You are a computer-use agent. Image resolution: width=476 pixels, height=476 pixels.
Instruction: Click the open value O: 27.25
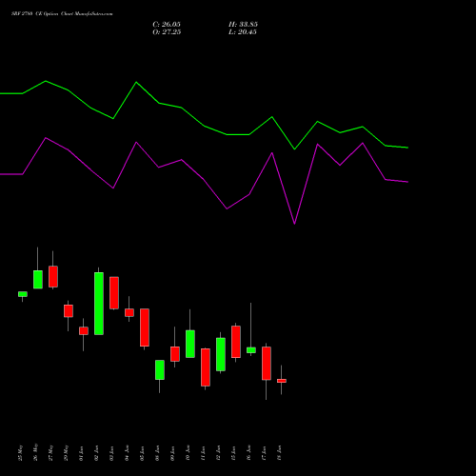point(167,32)
